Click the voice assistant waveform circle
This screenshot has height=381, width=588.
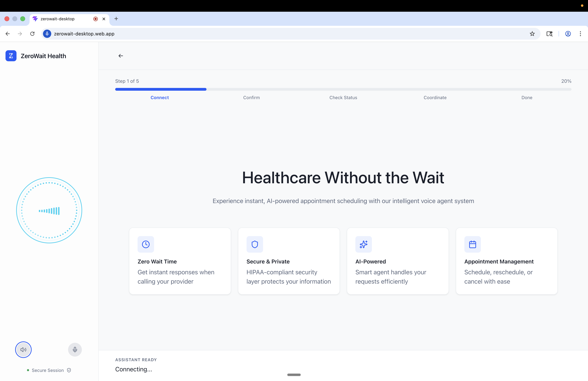tap(49, 210)
